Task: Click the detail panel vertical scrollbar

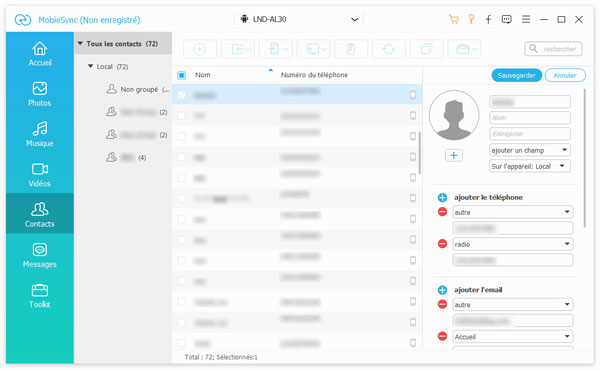Action: click(x=585, y=158)
